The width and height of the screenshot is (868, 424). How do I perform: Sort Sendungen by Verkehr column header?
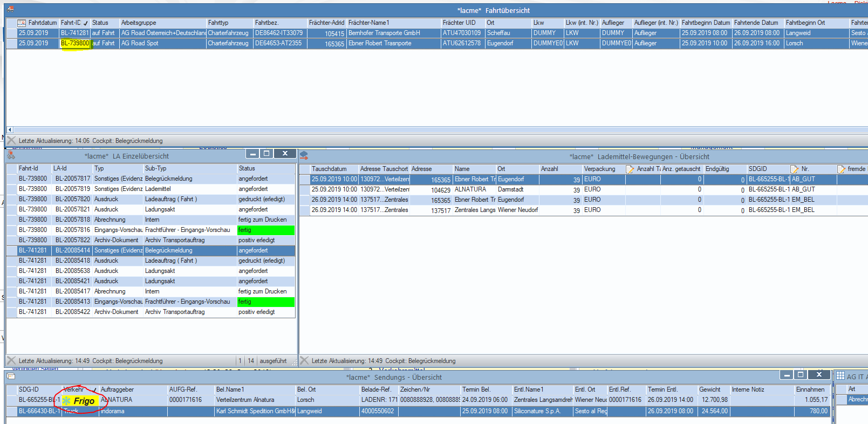pos(80,389)
